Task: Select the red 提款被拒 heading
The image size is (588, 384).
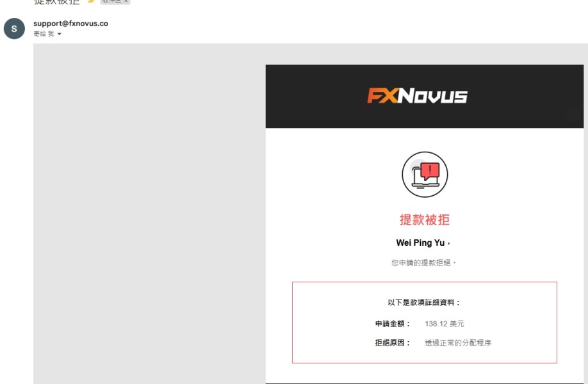Action: 425,220
